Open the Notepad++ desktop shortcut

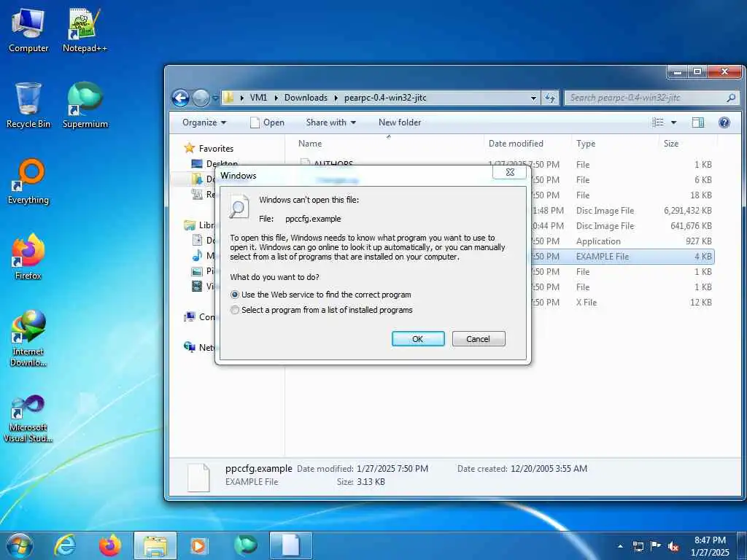(85, 30)
